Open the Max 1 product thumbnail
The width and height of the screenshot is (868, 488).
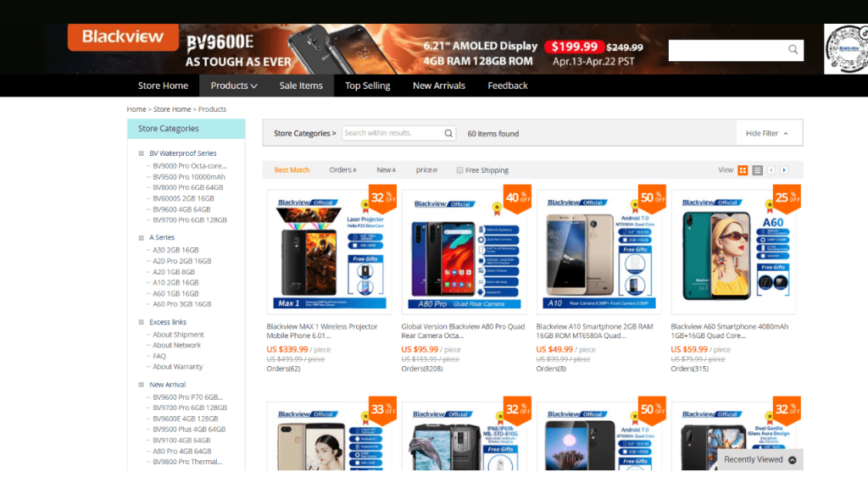[x=330, y=252]
